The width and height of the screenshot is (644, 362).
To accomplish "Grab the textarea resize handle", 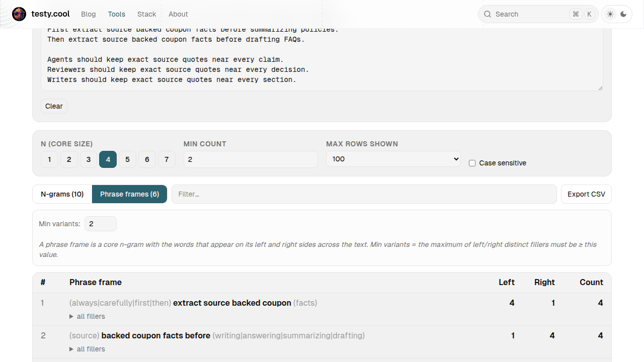I will [x=600, y=87].
